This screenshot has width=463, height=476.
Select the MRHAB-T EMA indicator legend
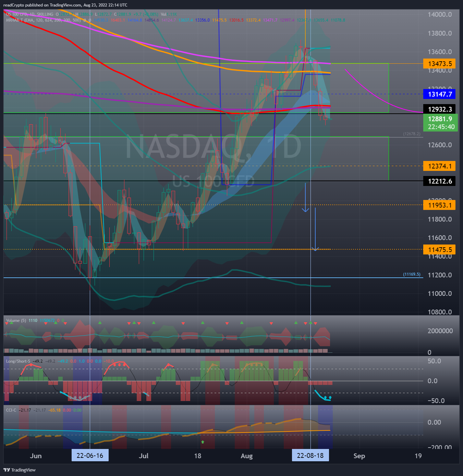coord(44,20)
